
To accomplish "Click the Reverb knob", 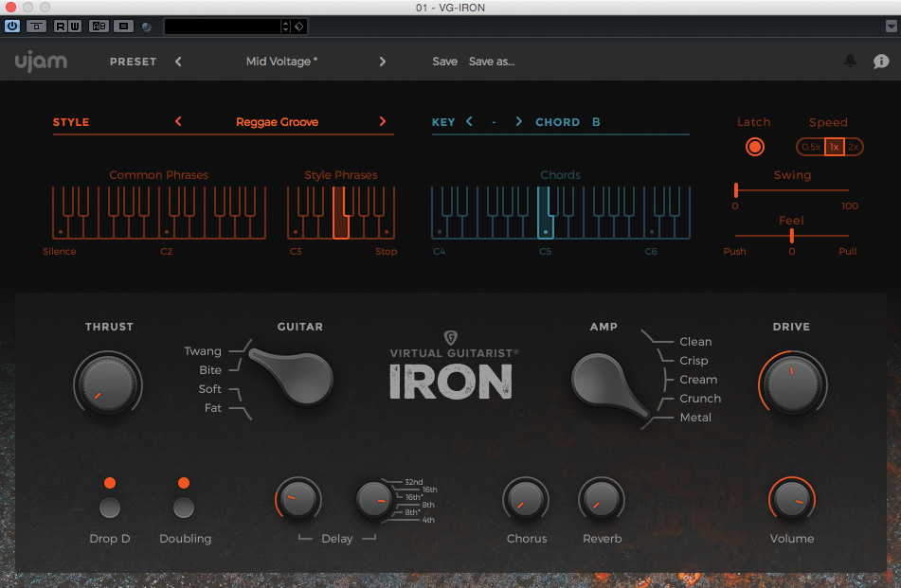I will (x=602, y=499).
